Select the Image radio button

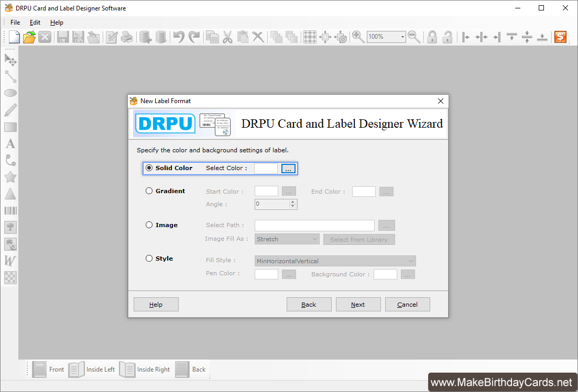149,225
